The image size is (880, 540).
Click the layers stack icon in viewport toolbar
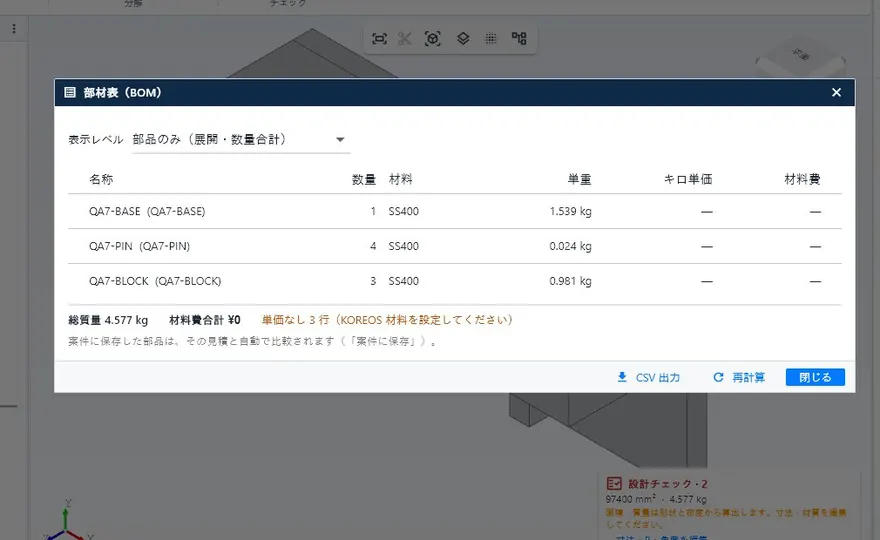[x=463, y=39]
